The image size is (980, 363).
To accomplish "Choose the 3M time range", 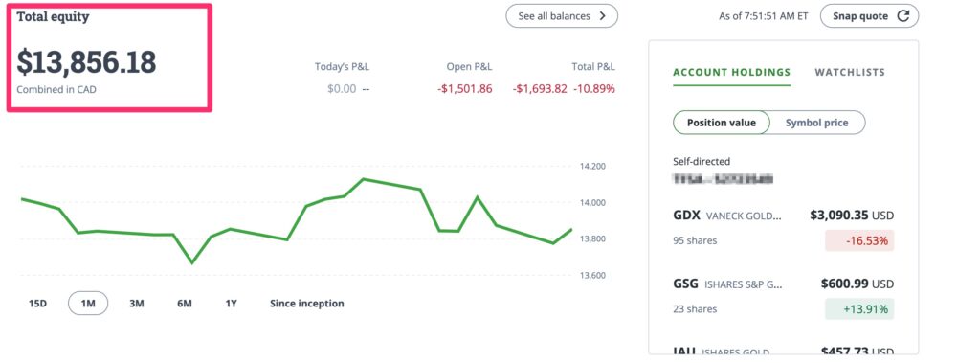I will click(136, 304).
